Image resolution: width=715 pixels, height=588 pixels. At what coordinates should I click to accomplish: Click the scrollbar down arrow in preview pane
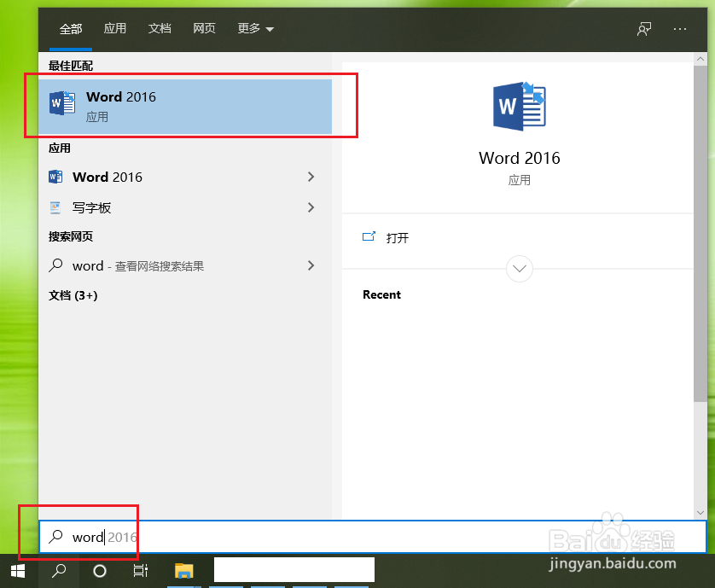pyautogui.click(x=700, y=513)
